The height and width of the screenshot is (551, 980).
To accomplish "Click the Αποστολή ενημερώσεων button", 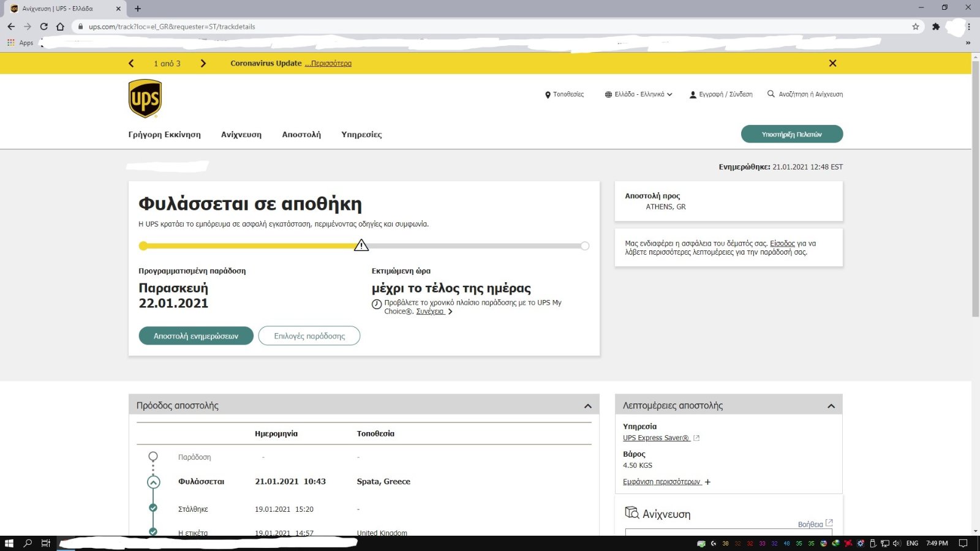I will click(196, 335).
